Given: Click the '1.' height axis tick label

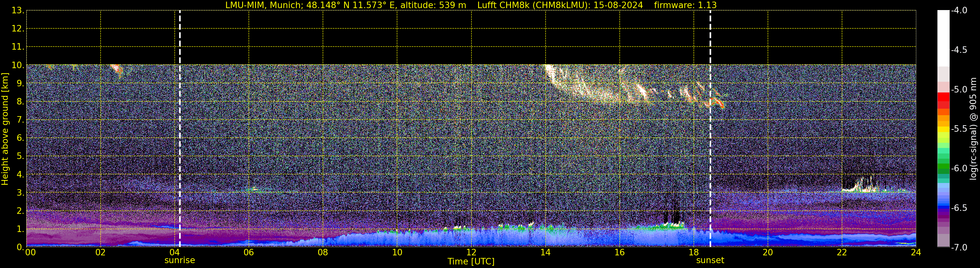Looking at the screenshot, I should [20, 229].
